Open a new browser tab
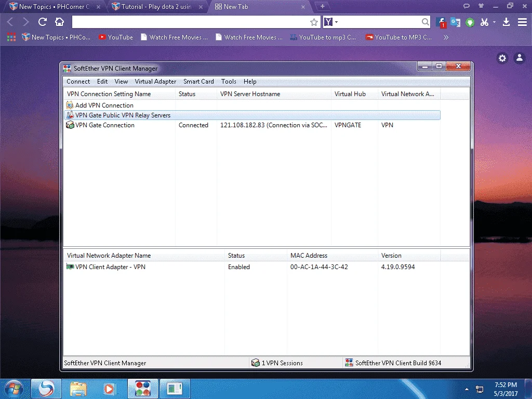 [322, 6]
